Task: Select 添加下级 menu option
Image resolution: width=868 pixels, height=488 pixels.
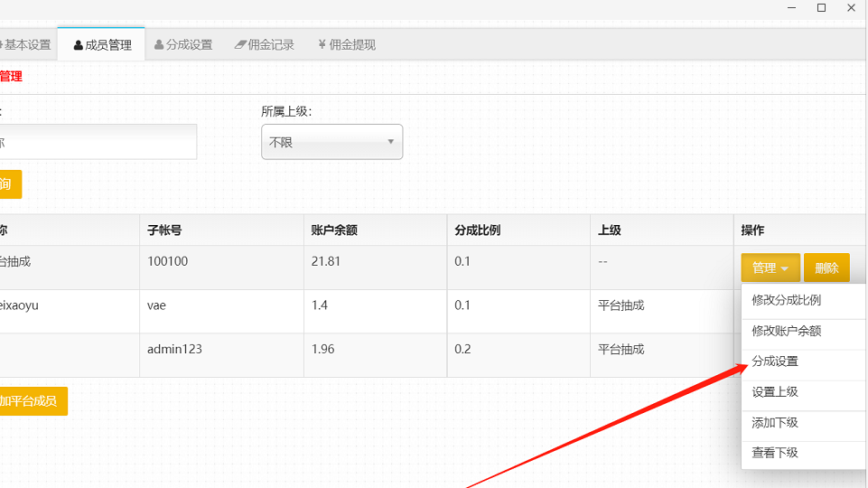Action: (x=775, y=423)
